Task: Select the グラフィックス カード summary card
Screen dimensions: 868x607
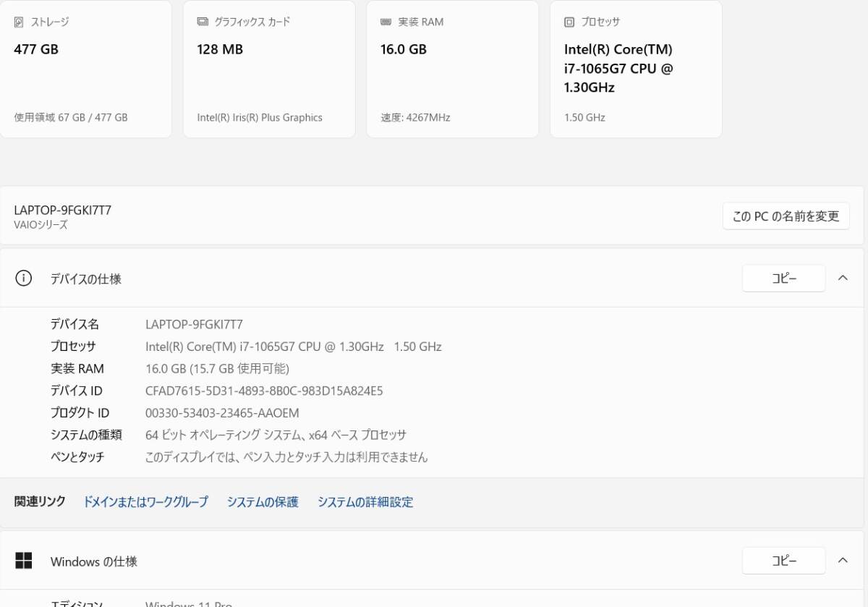Action: coord(269,69)
